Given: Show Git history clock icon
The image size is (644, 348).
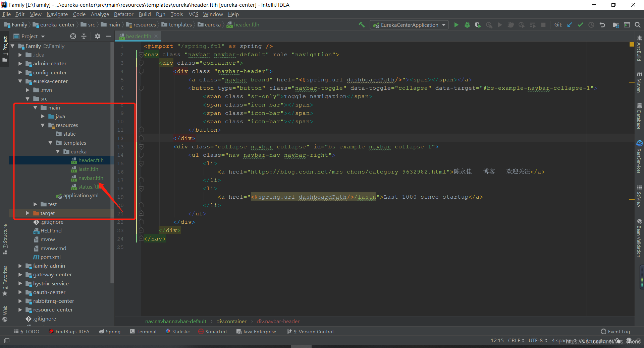Looking at the screenshot, I should tap(591, 25).
